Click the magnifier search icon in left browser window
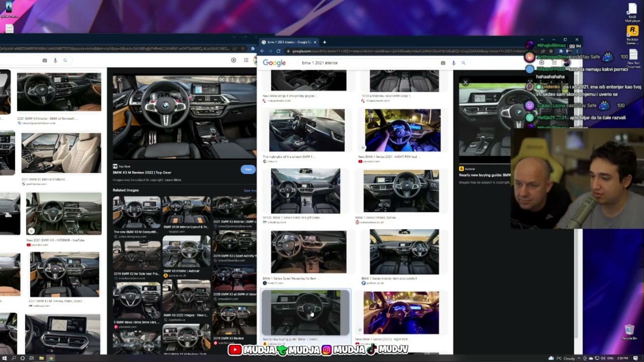Screen dimensions: 644x362 pyautogui.click(x=65, y=60)
